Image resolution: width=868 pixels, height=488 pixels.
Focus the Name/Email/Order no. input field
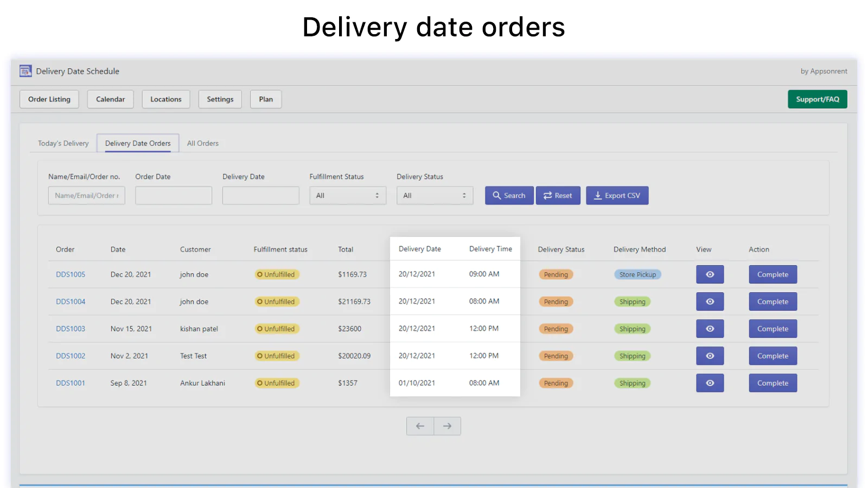[x=86, y=196]
